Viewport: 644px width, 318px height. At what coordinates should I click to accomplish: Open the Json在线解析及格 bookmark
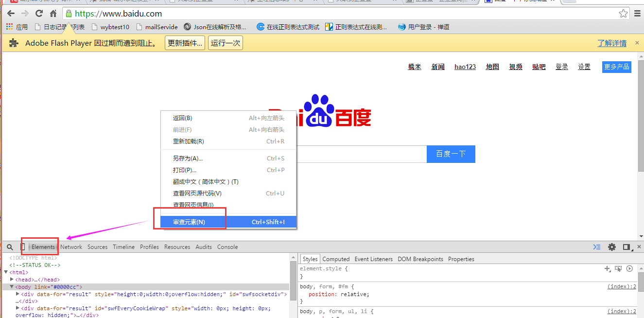[x=215, y=27]
